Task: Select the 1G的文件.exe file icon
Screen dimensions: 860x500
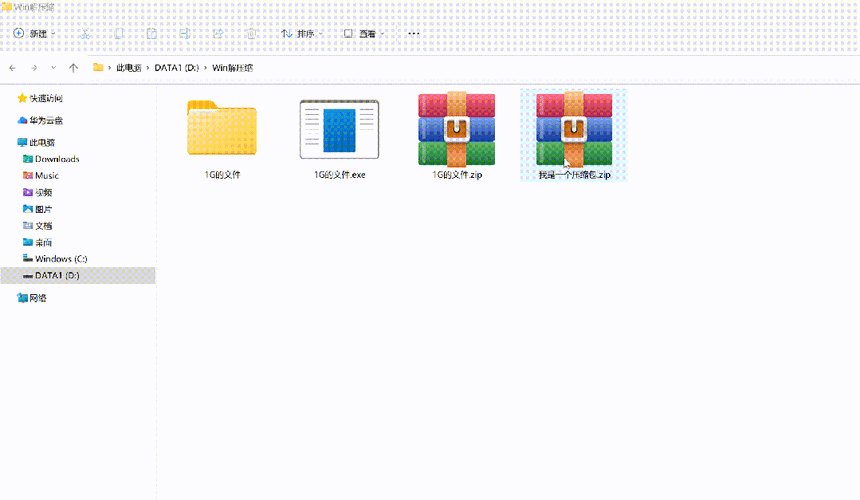Action: (340, 129)
